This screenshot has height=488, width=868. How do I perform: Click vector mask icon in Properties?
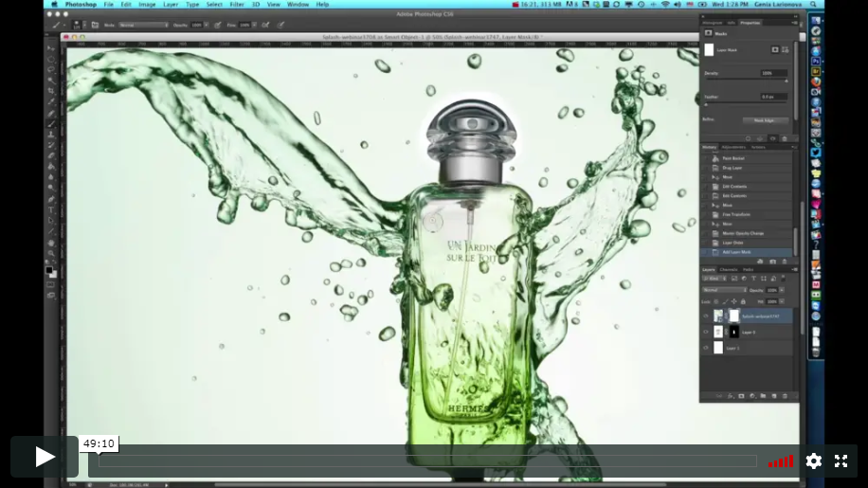click(x=785, y=50)
